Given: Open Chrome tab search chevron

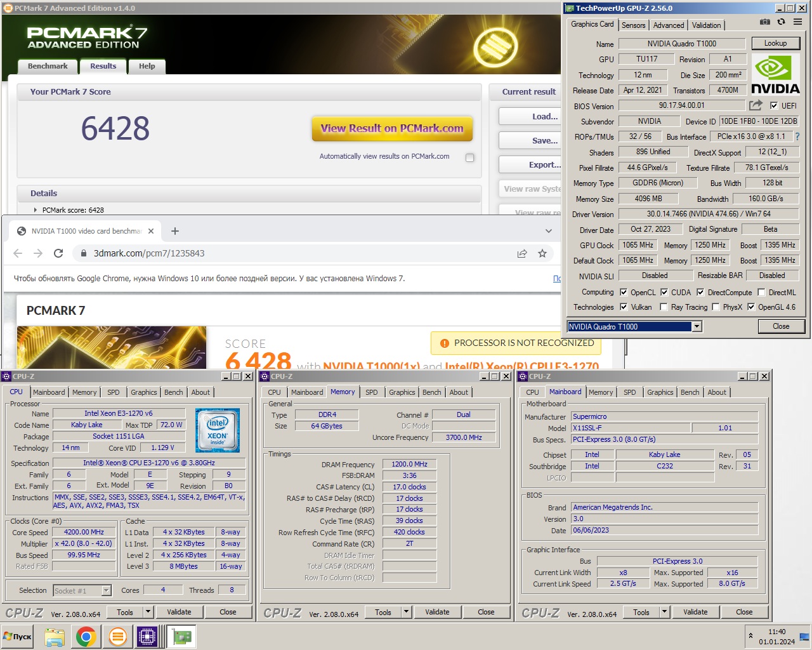Looking at the screenshot, I should [x=549, y=231].
